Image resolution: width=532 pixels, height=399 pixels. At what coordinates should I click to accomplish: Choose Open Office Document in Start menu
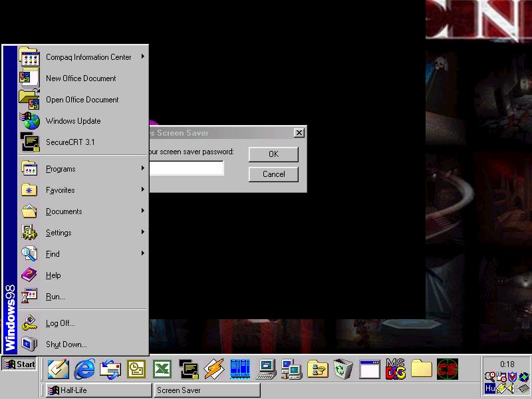[82, 99]
